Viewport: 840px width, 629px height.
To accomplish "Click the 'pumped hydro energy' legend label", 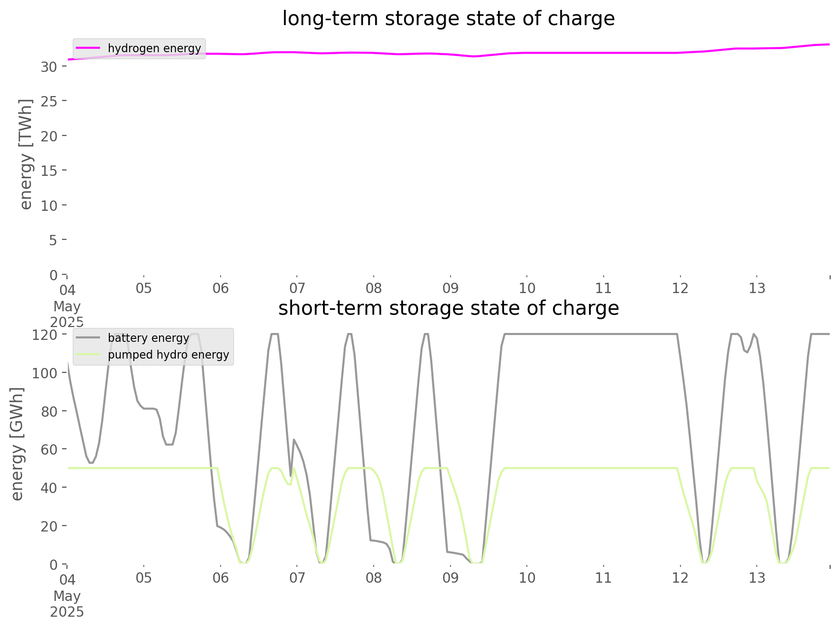I will pos(168,355).
